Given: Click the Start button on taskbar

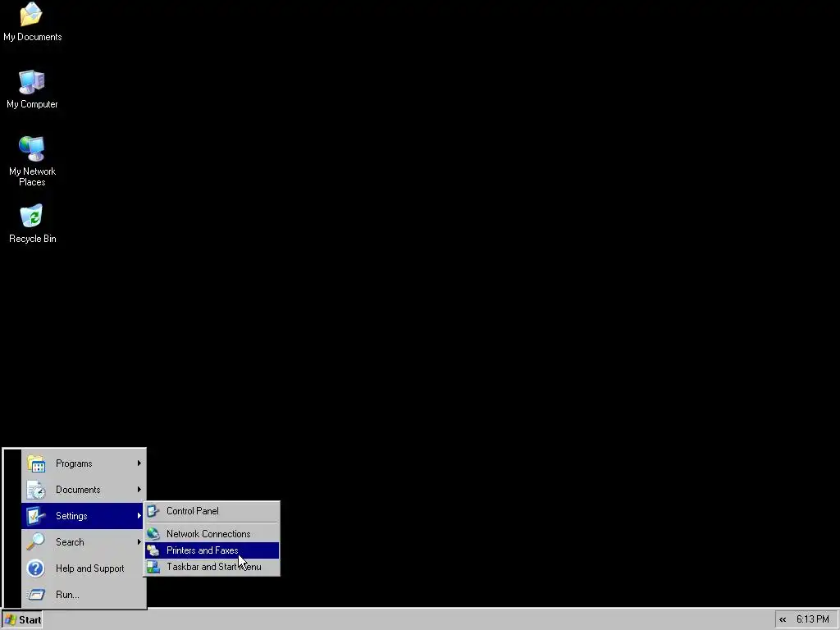Looking at the screenshot, I should click(22, 620).
